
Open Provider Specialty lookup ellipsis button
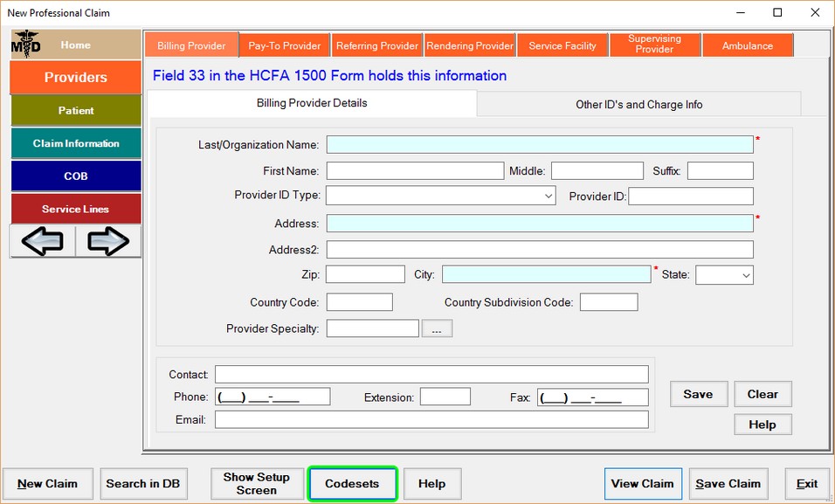[437, 329]
